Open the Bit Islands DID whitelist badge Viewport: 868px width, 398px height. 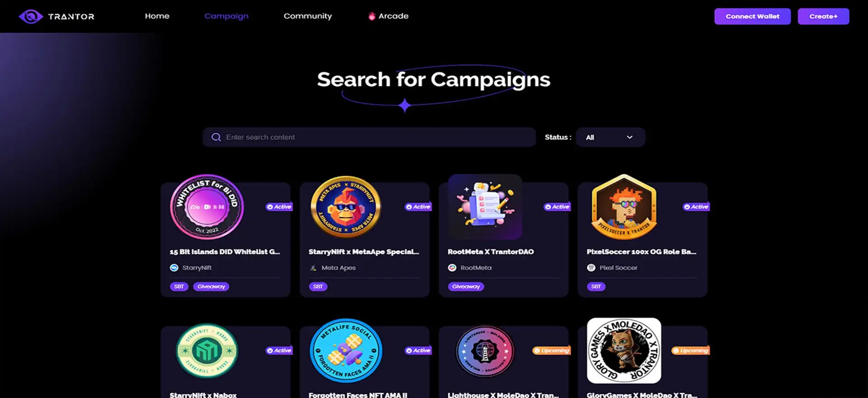click(207, 207)
